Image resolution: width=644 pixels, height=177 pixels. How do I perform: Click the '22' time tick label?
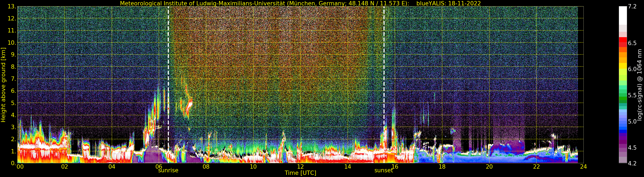pos(536,166)
